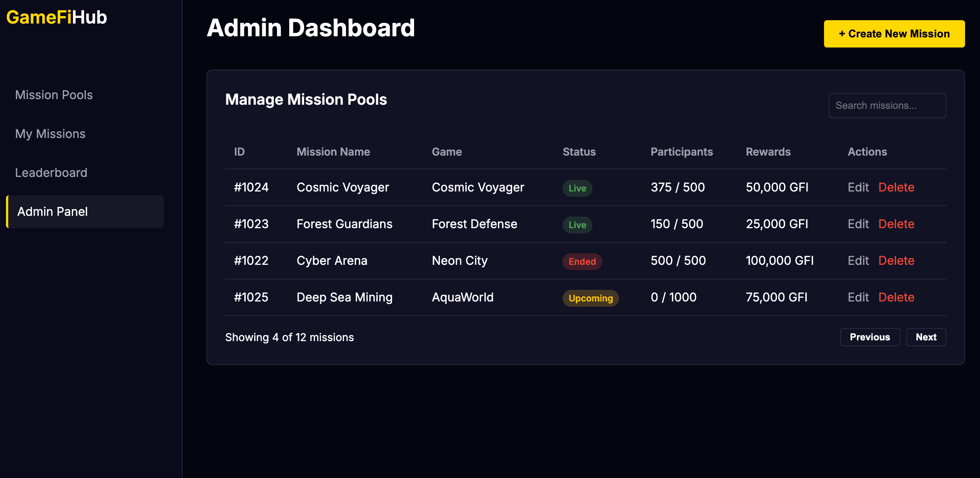Click the Live badge for Cosmic Voyager
Viewport: 980px width, 478px height.
[577, 188]
